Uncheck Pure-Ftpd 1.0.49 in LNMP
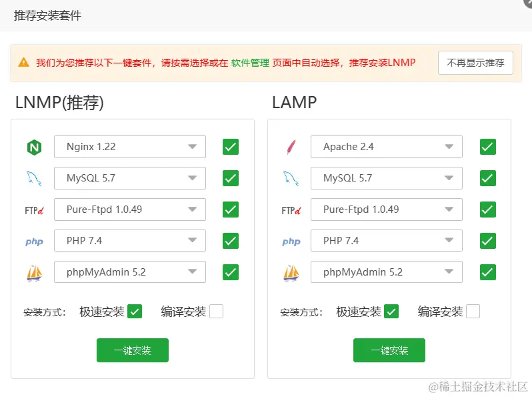Screen dimensions: 532x397 (231, 210)
